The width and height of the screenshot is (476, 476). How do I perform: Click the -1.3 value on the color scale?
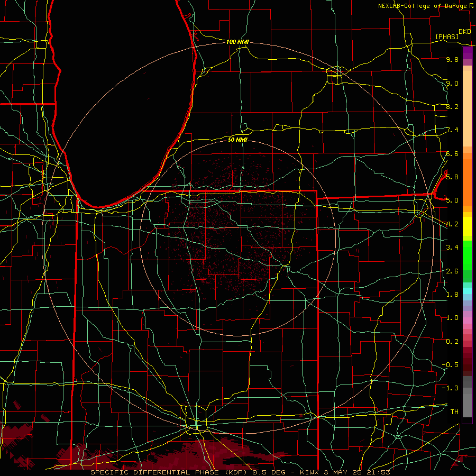tap(450, 388)
